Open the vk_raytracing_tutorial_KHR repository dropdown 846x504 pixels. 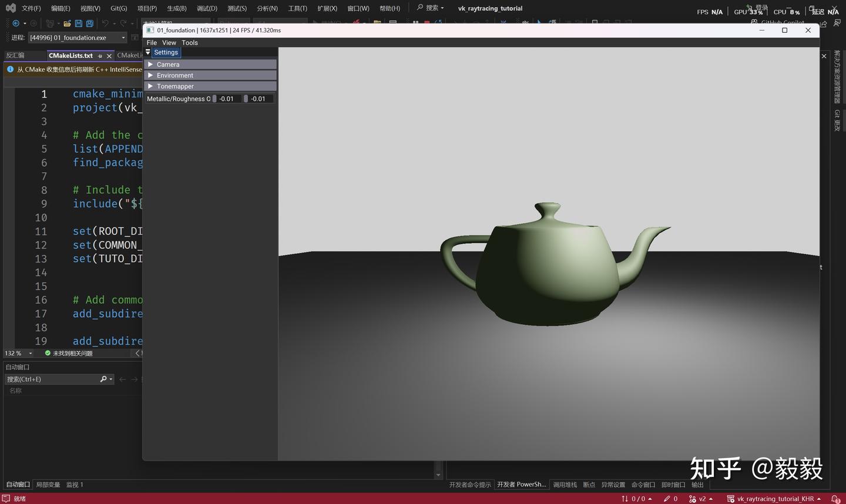(775, 499)
